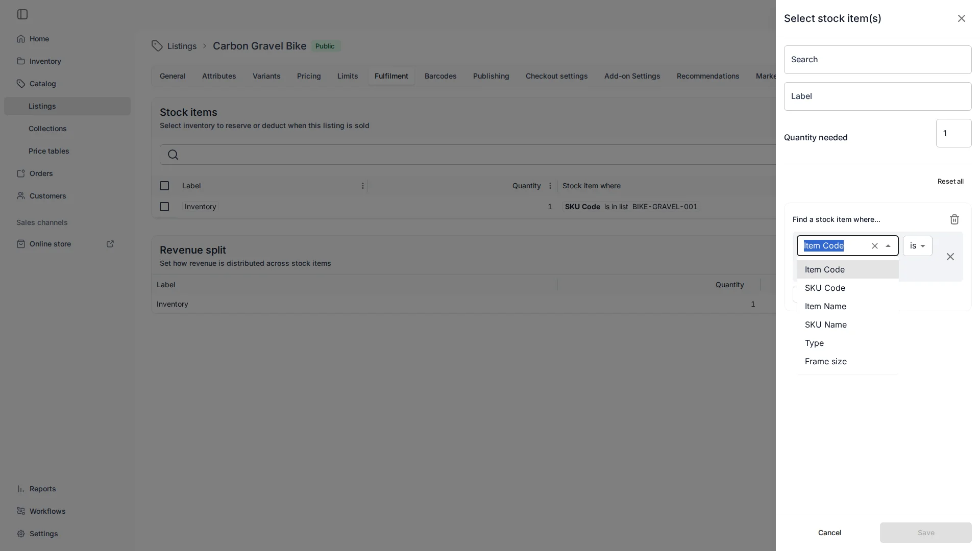Click 'Stock item where' column header

592,186
